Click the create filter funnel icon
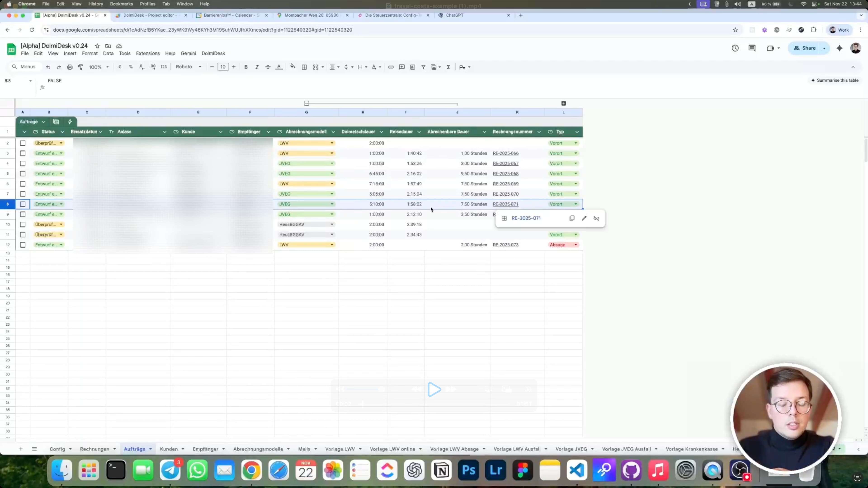Viewport: 868px width, 488px height. [x=423, y=67]
